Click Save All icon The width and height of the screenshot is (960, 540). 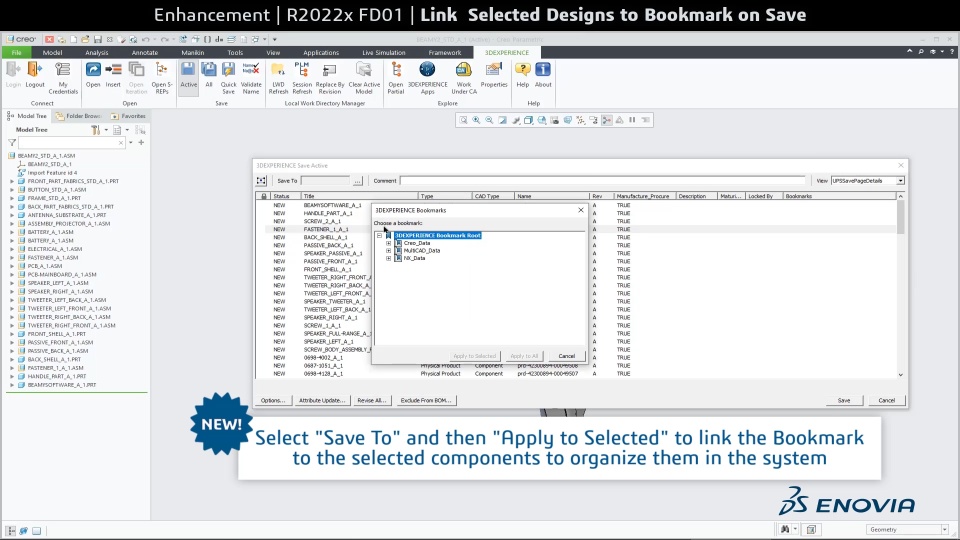[209, 75]
